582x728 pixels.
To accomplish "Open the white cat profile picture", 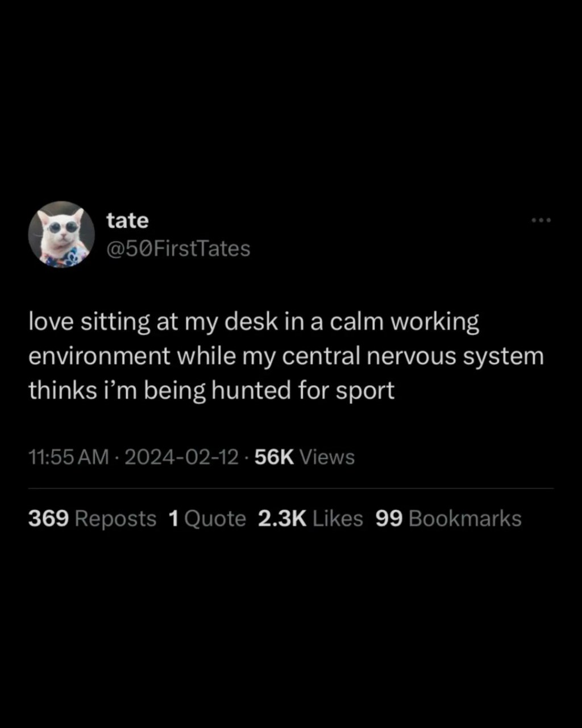I will click(61, 234).
